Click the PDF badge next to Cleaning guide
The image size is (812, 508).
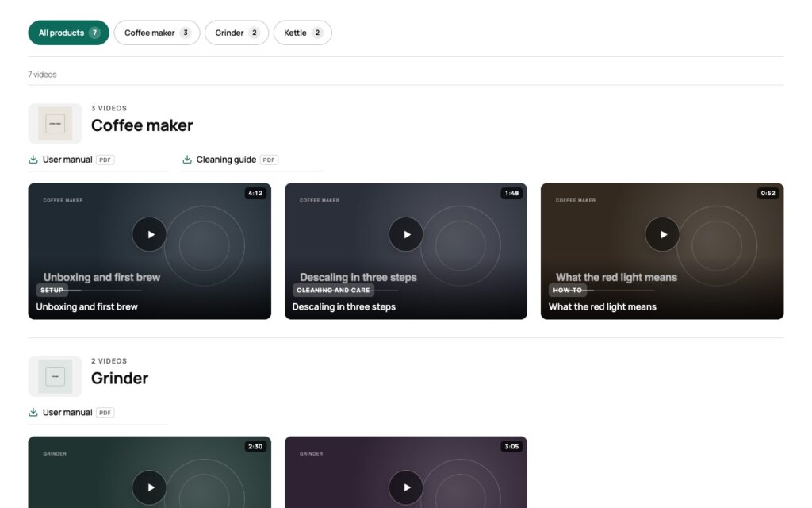coord(269,160)
